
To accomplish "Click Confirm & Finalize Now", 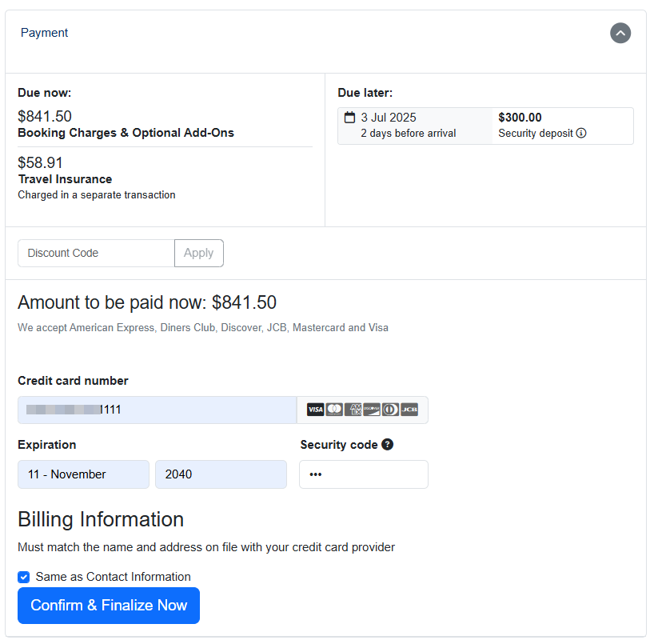I will coord(109,606).
